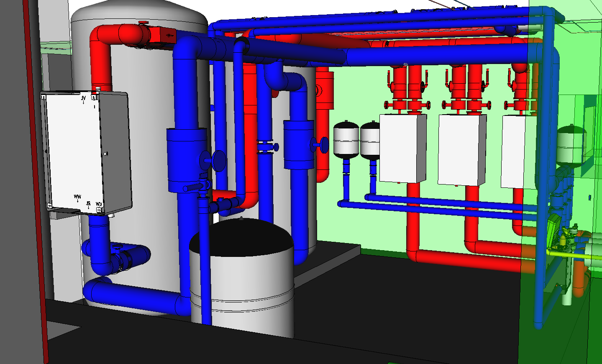
Task: Click the VL arrow label on the box
Action: tap(84, 99)
